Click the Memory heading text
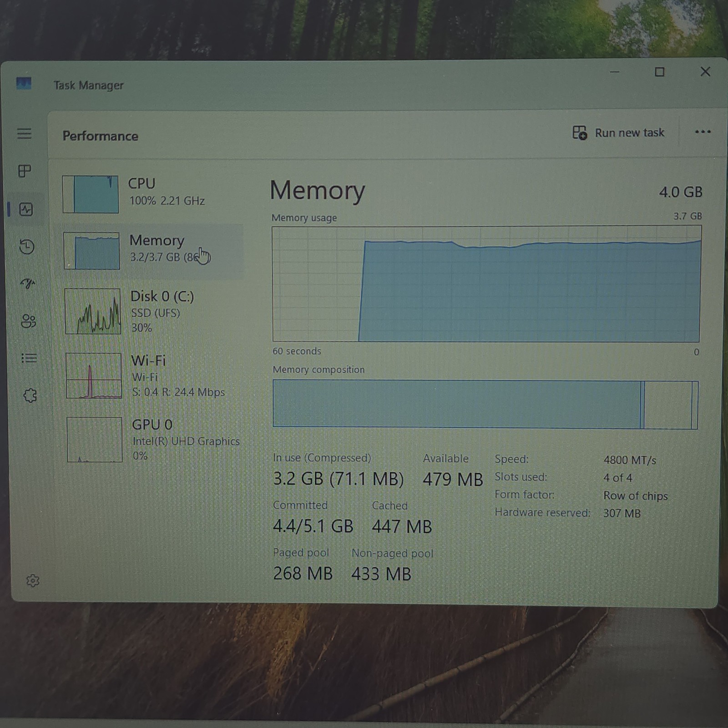The height and width of the screenshot is (728, 728). pyautogui.click(x=318, y=191)
